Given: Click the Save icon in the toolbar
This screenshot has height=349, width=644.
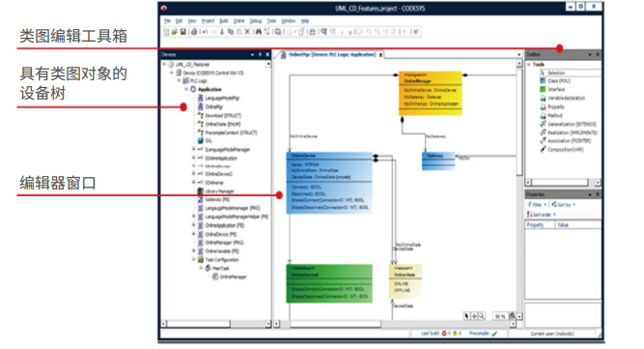Looking at the screenshot, I should [183, 32].
